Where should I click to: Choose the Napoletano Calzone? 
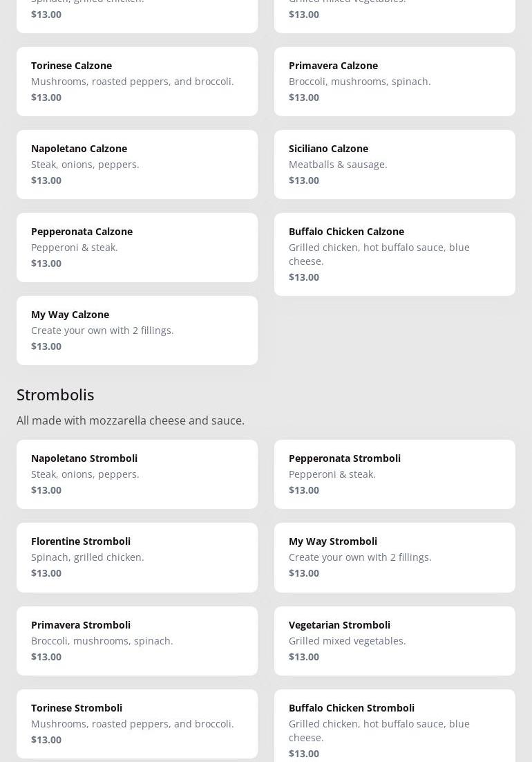pyautogui.click(x=137, y=164)
